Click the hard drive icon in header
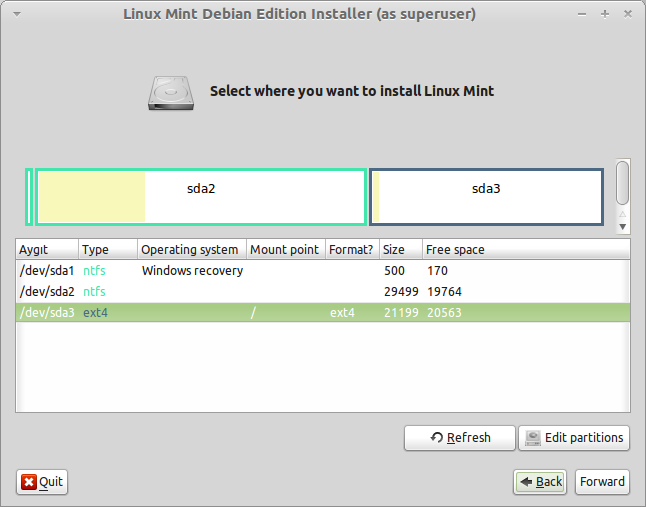Viewport: 646px width, 507px height. [x=167, y=91]
